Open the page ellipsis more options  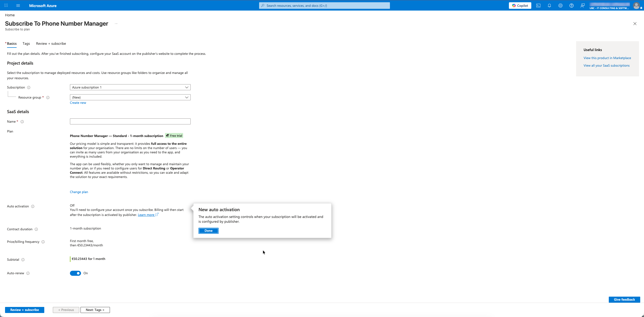click(x=116, y=24)
